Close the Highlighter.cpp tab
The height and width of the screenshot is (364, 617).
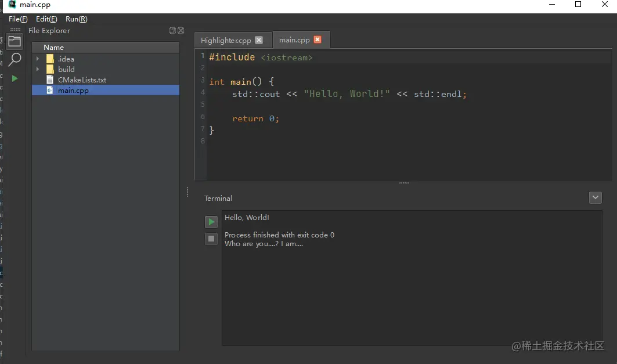259,40
